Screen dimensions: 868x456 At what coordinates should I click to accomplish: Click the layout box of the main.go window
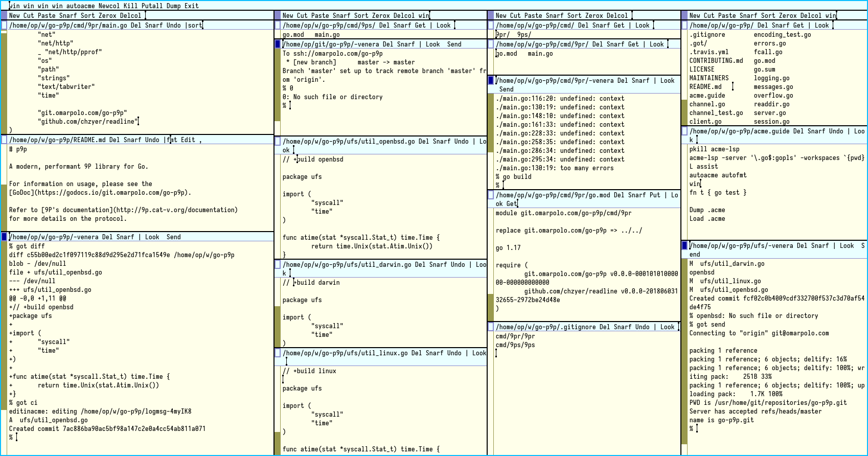point(4,25)
